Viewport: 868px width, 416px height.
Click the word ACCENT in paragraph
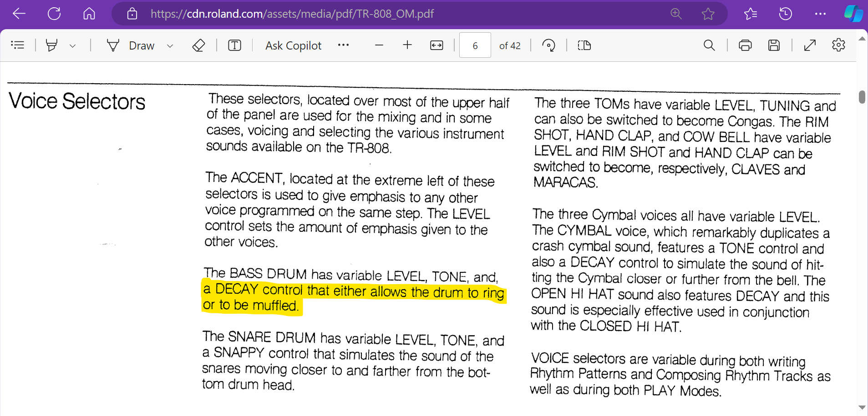257,177
